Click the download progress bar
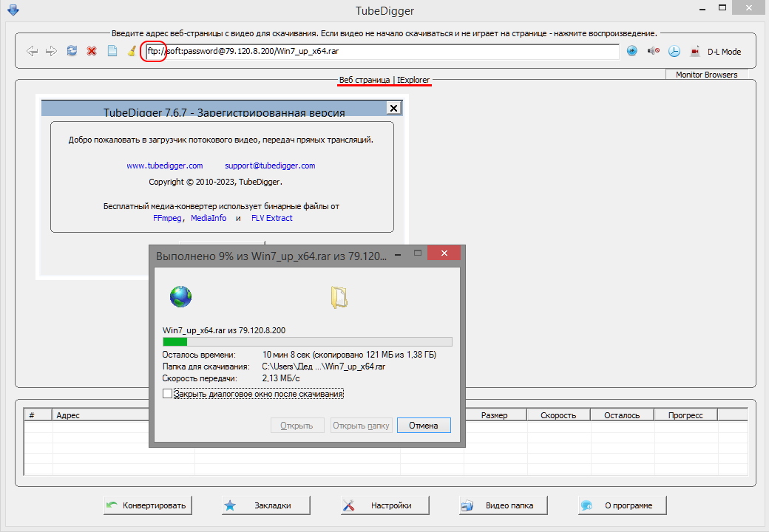The height and width of the screenshot is (532, 769). pos(308,342)
